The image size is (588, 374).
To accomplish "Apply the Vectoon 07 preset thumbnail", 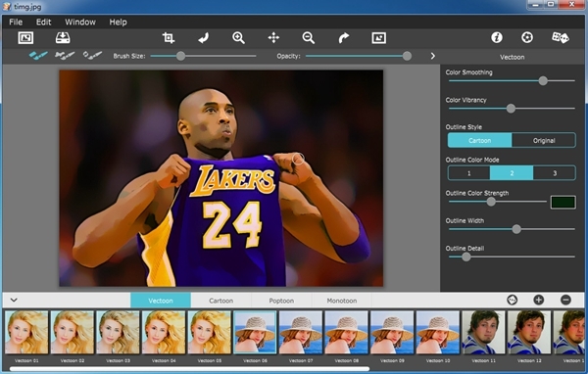I will (301, 333).
